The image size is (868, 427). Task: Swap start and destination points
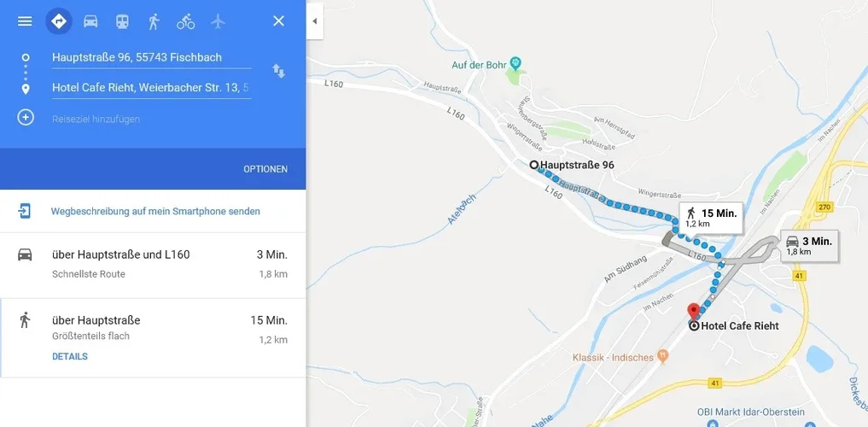click(x=278, y=71)
